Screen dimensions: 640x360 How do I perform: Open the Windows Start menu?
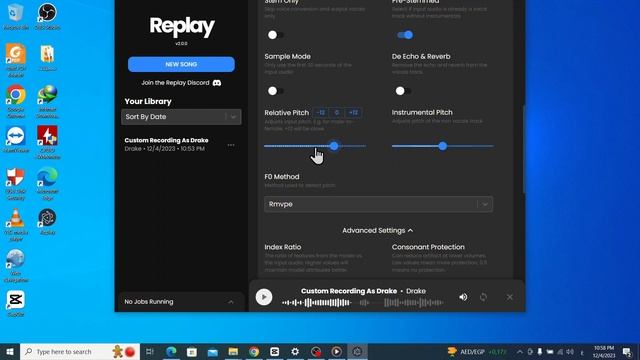point(10,351)
